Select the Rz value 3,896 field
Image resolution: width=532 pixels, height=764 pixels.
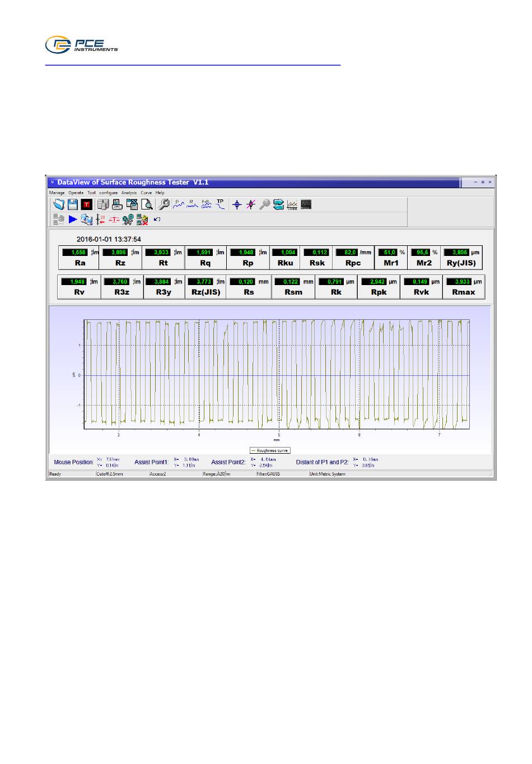coord(115,253)
